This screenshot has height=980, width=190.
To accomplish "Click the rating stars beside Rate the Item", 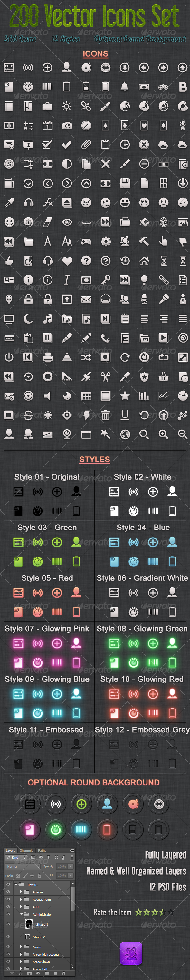I will click(x=155, y=912).
